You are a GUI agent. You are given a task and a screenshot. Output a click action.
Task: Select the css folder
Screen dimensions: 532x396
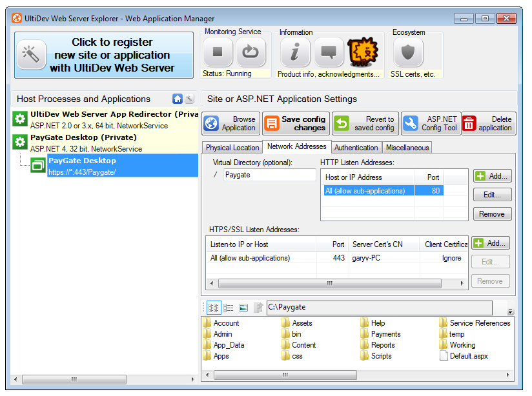click(292, 356)
